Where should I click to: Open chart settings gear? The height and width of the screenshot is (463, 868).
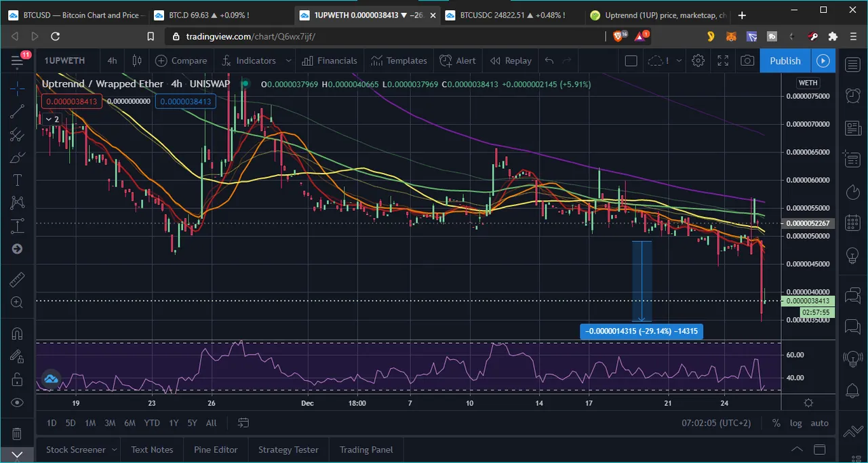coord(698,61)
